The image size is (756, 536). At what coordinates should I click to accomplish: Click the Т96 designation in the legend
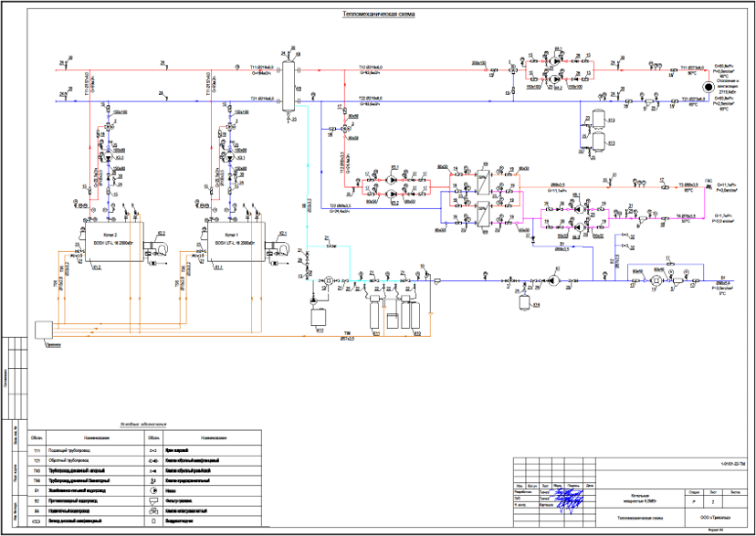[37, 480]
